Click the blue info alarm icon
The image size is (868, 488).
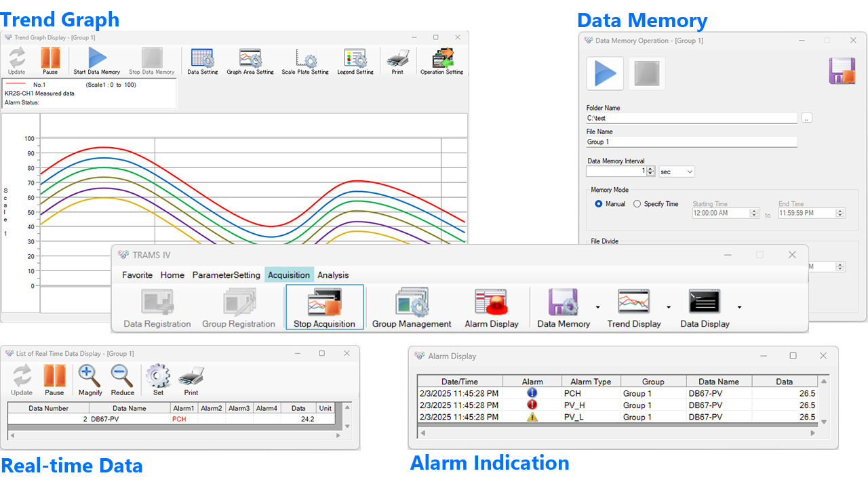coord(532,393)
